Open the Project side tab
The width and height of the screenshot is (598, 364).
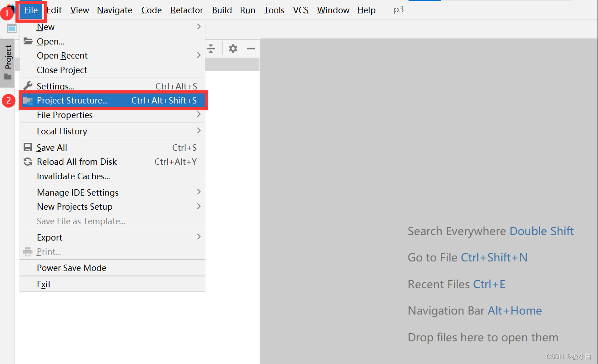[x=8, y=63]
